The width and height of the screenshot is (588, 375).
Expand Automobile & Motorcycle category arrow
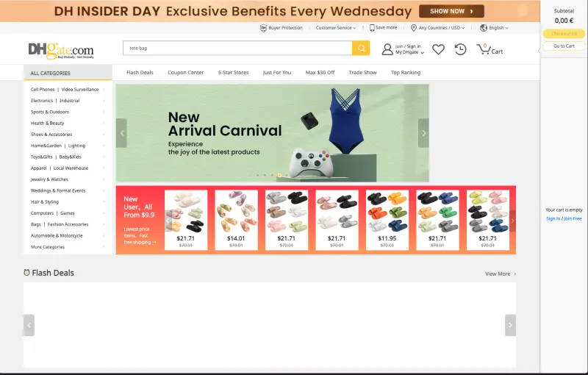[x=104, y=236]
